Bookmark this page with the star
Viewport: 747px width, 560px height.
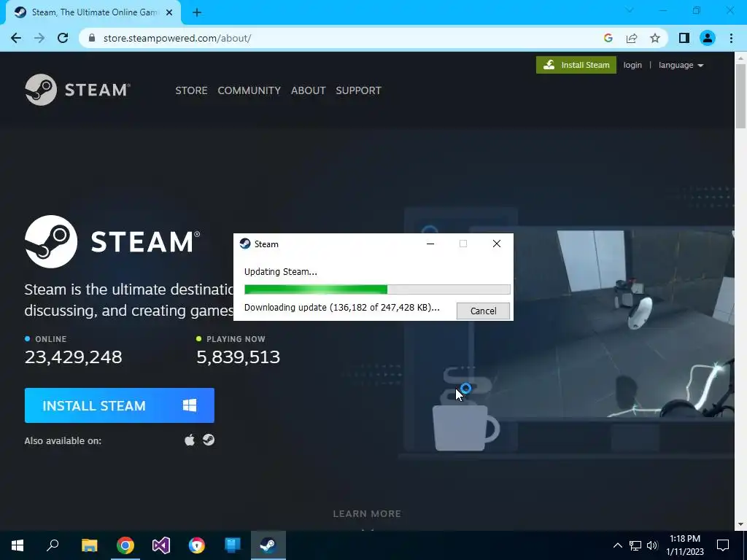point(655,38)
